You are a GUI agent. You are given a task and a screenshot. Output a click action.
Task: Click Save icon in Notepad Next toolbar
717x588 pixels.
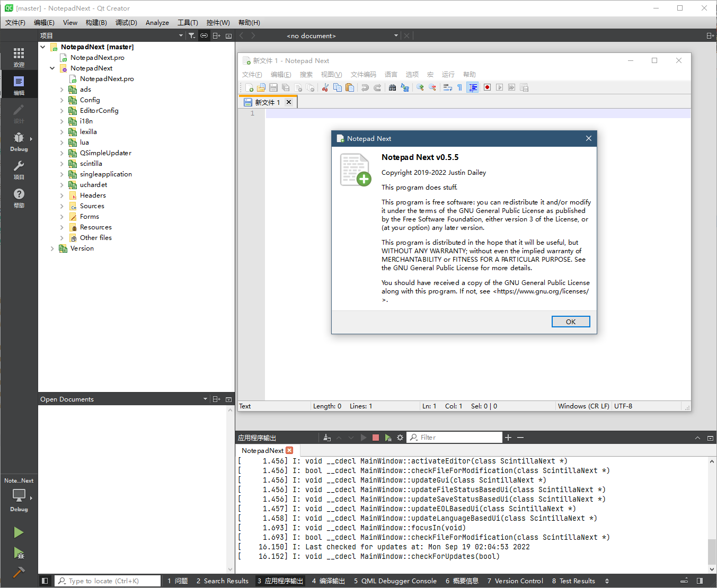[273, 87]
